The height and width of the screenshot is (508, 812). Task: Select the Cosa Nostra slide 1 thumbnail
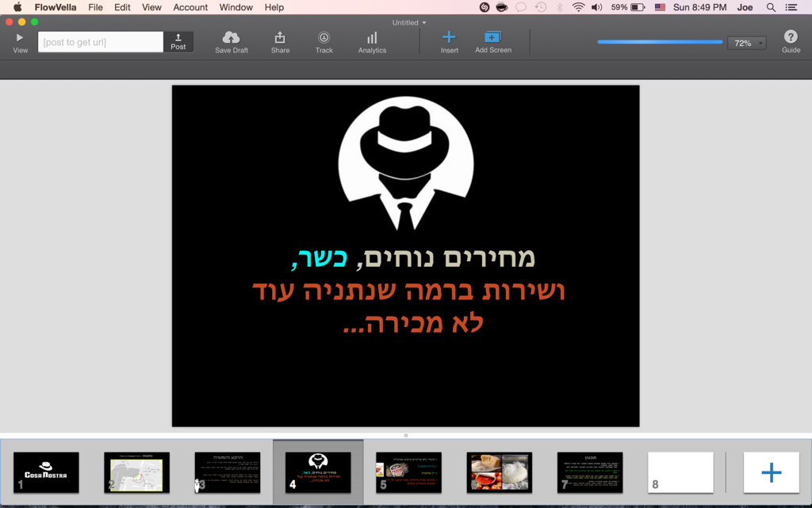46,472
